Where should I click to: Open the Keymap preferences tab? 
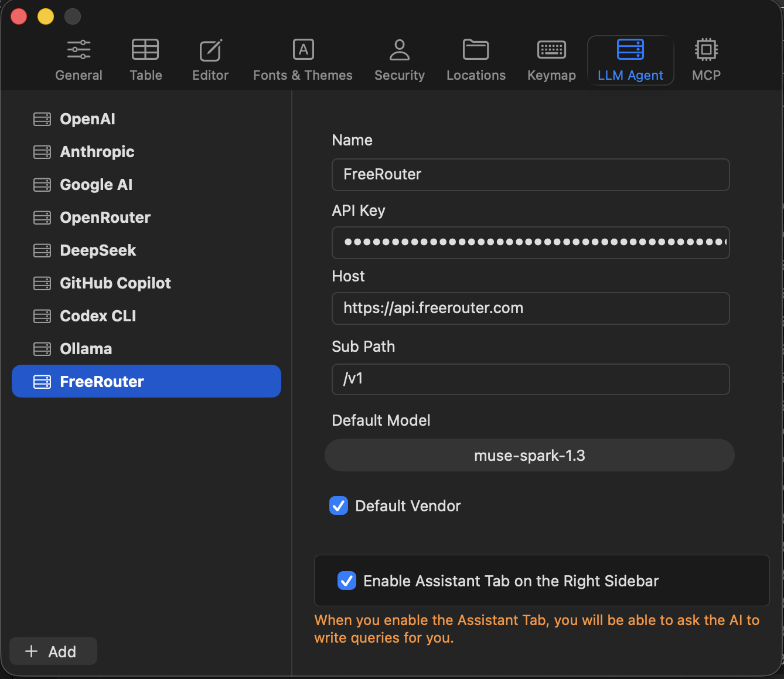(x=551, y=60)
